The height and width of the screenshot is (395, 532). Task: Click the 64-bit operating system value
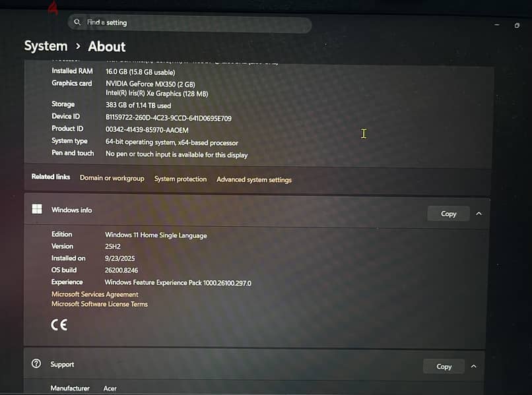172,142
